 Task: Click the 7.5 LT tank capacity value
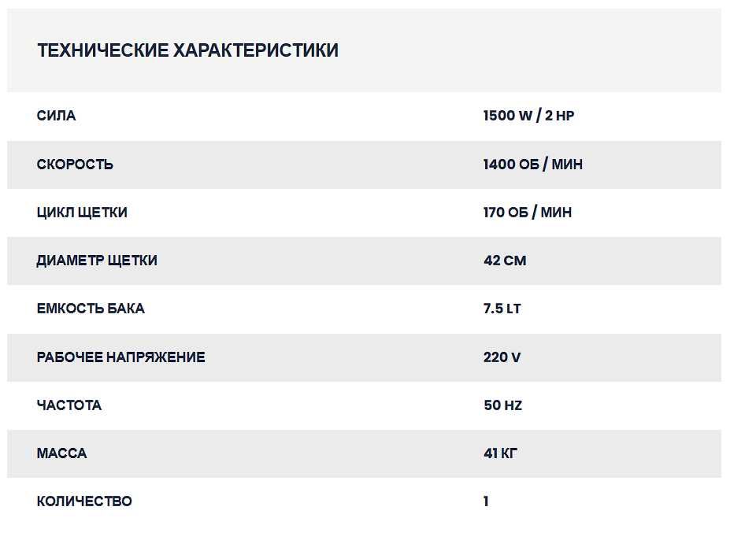coord(502,309)
